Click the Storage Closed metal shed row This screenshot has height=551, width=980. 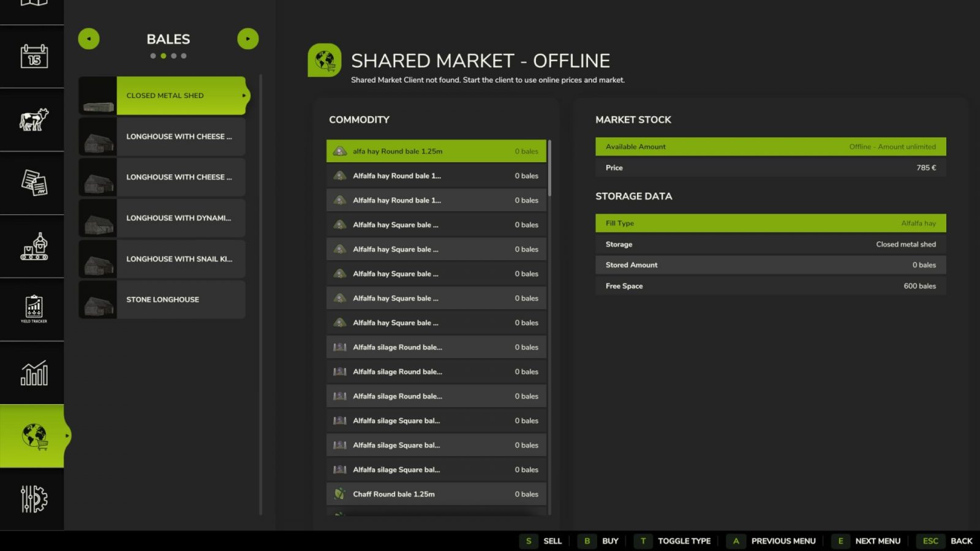[771, 244]
